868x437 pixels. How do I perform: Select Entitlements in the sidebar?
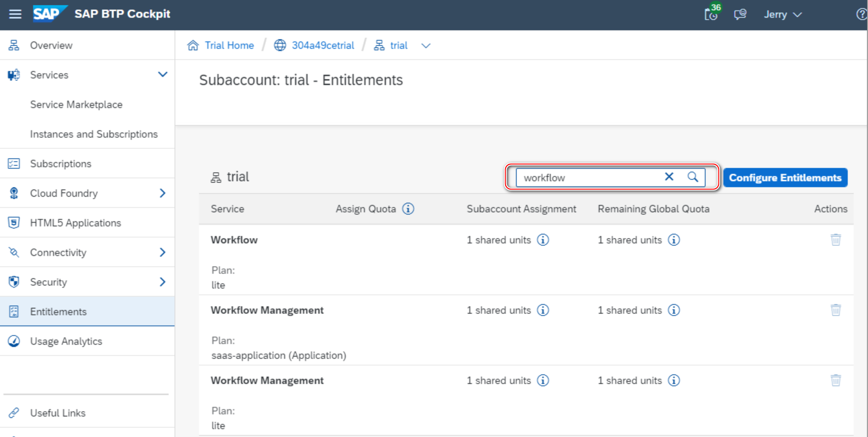(87, 312)
